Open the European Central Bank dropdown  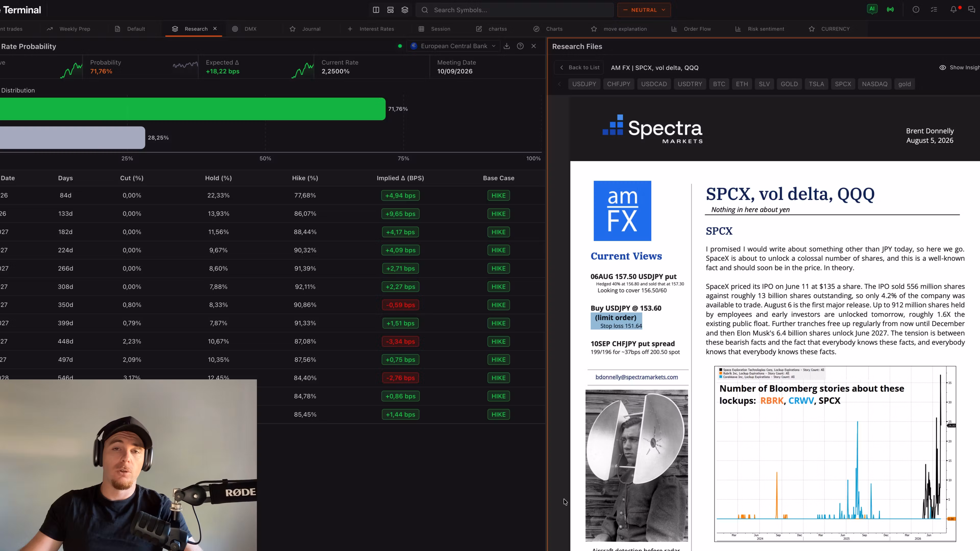click(454, 46)
